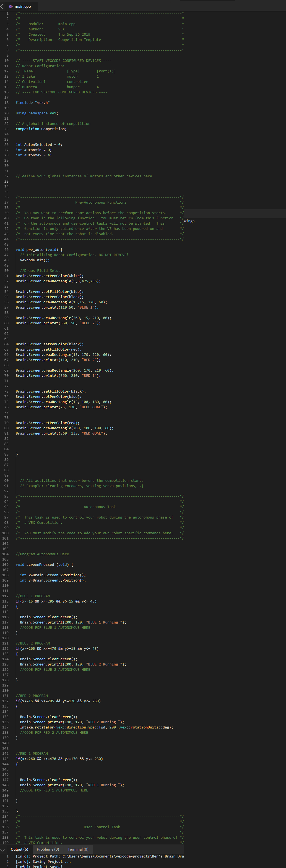Click the 'Project Path' info line in output
Image resolution: width=286 pixels, height=868 pixels.
(100, 856)
